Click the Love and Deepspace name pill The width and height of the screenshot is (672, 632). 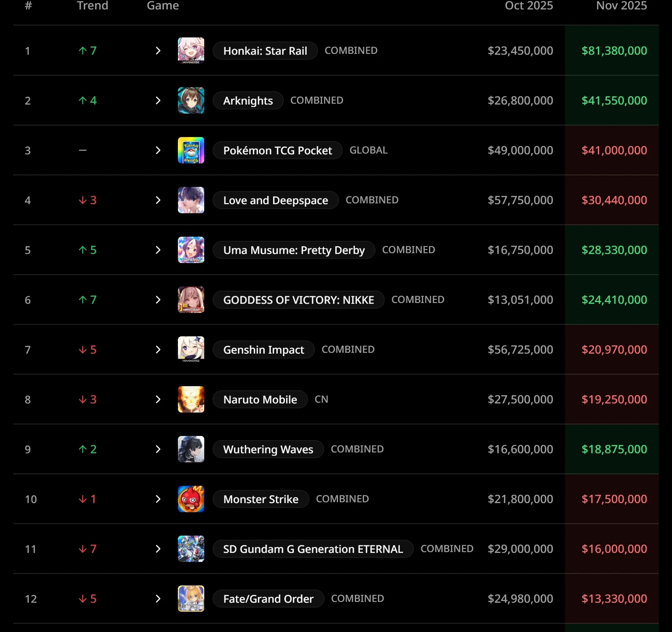coord(275,200)
